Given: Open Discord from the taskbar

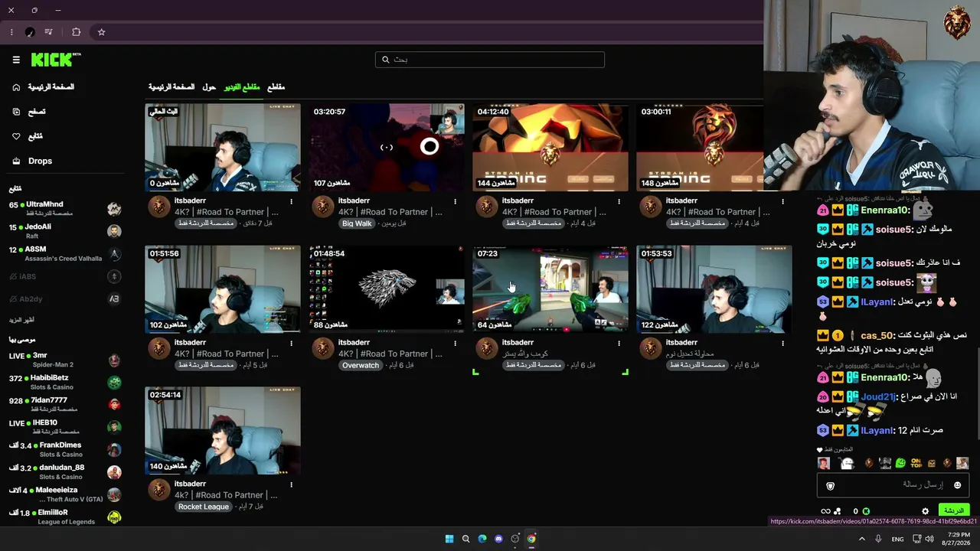Looking at the screenshot, I should coord(498,539).
